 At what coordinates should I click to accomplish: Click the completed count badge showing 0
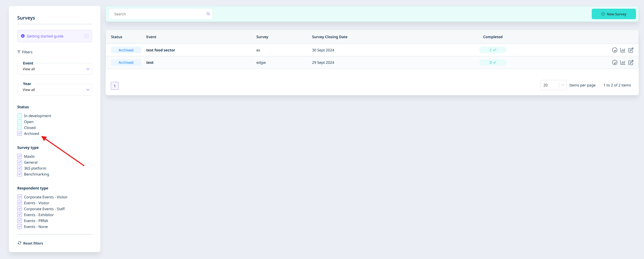[493, 63]
